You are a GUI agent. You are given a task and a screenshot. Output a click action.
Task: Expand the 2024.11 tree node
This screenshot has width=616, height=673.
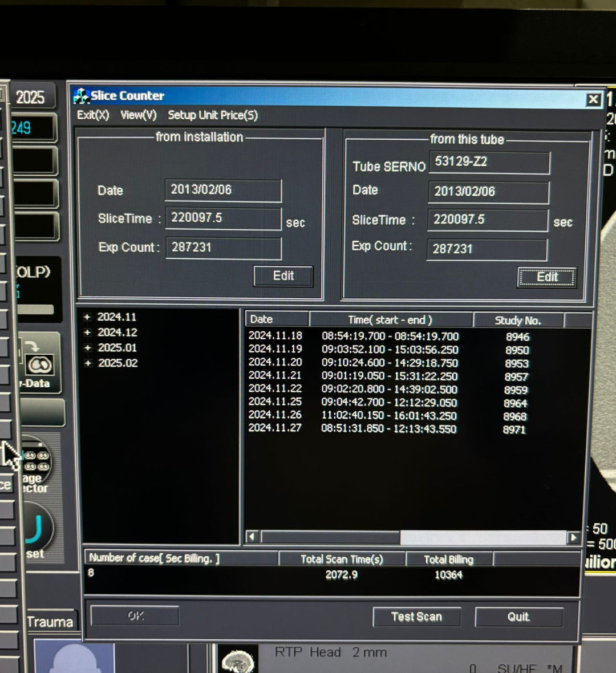(x=87, y=317)
